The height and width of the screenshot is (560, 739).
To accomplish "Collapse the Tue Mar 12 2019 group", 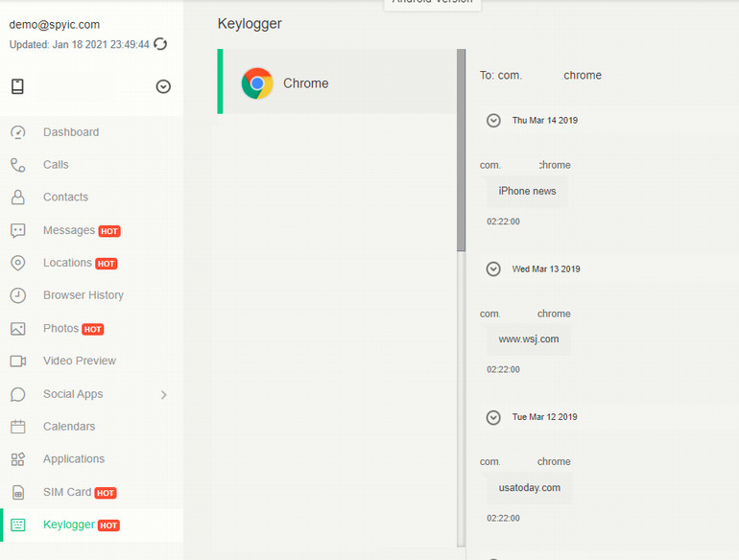I will pos(493,417).
